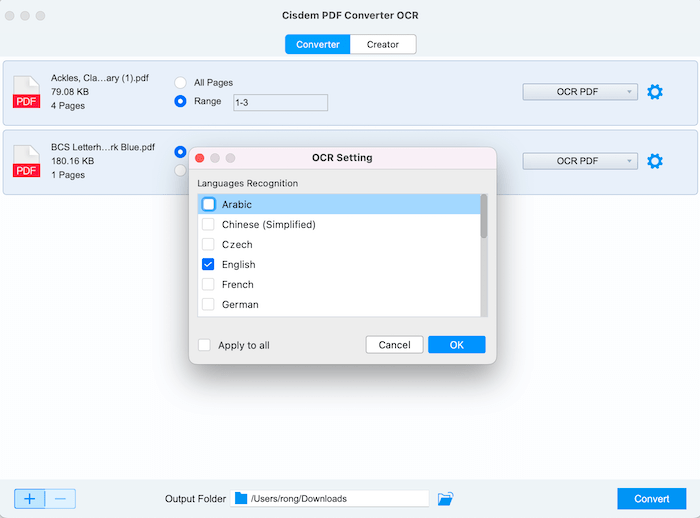Browse output folder with open-folder icon
Screen dimensions: 700x518
445,498
